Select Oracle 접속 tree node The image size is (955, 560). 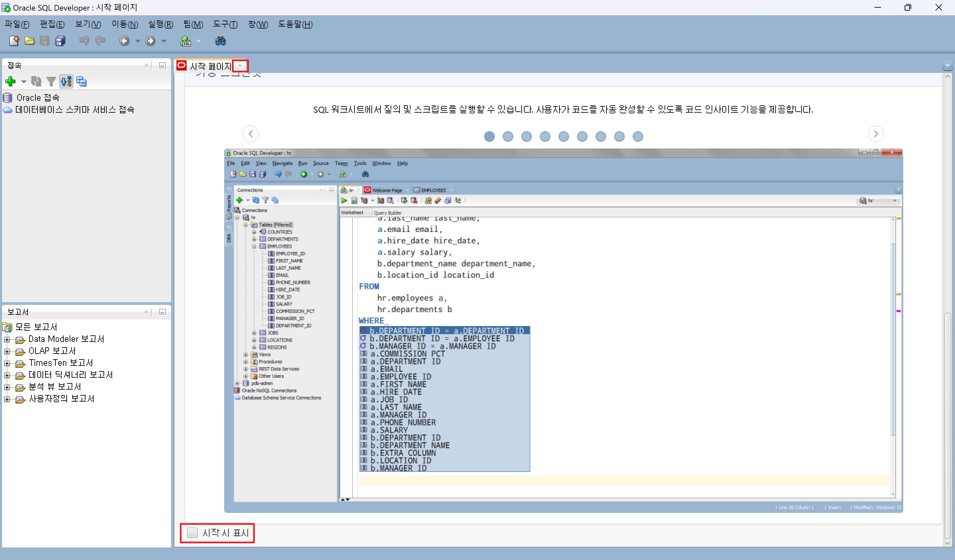click(38, 98)
